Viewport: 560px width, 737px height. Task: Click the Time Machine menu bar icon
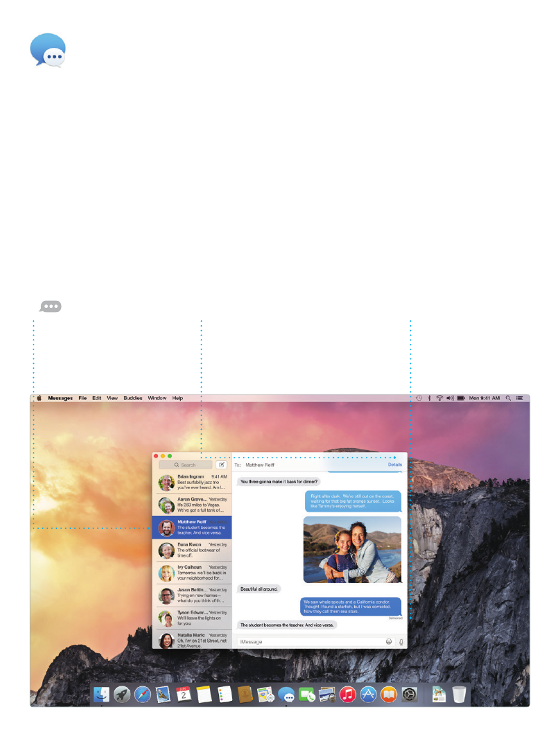(419, 398)
